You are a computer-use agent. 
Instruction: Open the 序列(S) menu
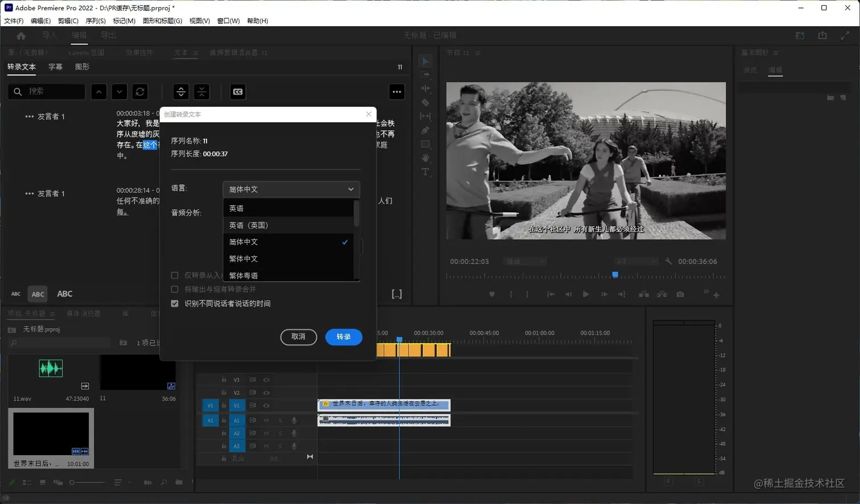pos(96,21)
